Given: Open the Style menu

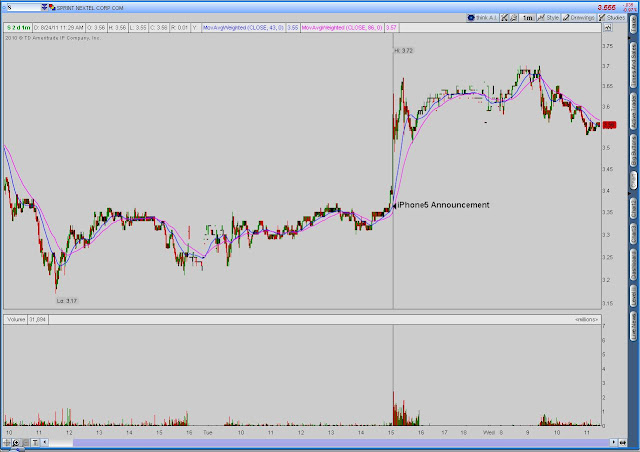Looking at the screenshot, I should pos(548,18).
